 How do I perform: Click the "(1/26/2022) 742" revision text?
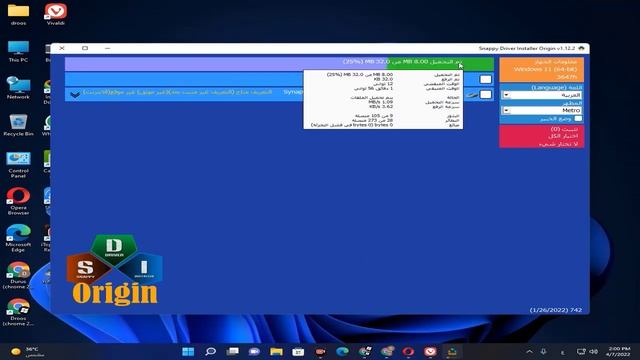coord(556,310)
